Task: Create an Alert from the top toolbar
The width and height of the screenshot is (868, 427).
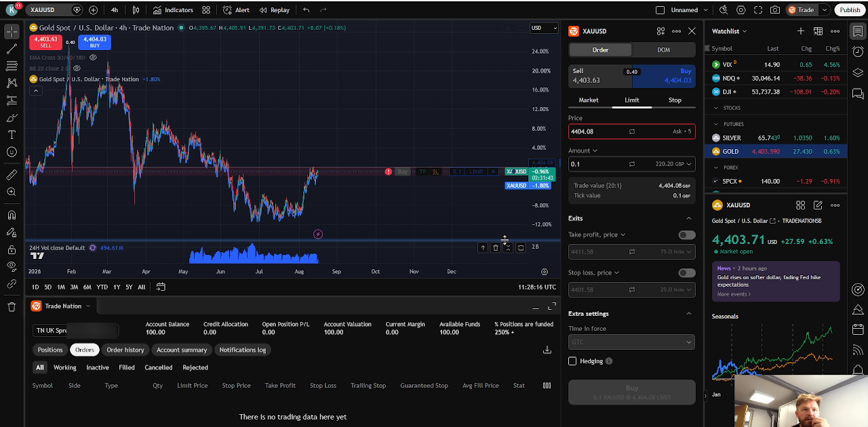Action: pos(237,10)
